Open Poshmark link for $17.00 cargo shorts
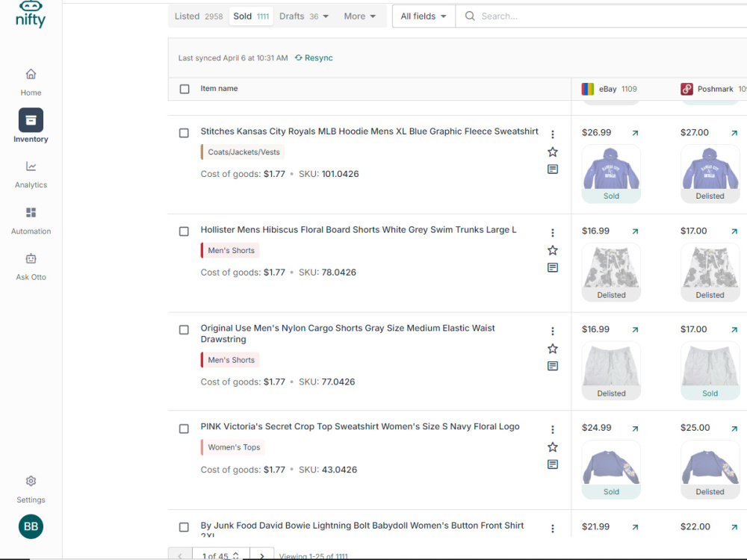 point(734,329)
